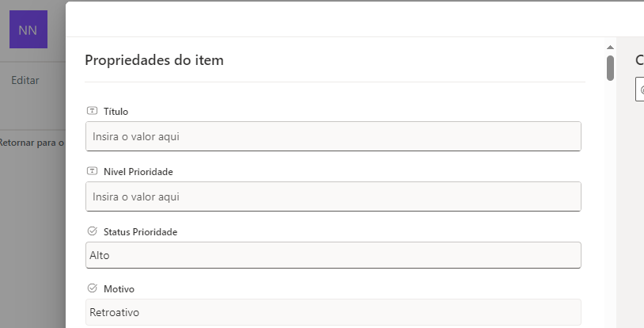Click the purple NN site logo
This screenshot has height=328, width=644.
point(28,29)
